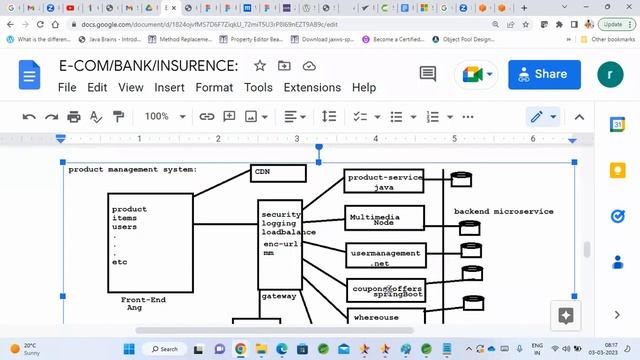Open Google Tasks in side panel
Image resolution: width=640 pixels, height=360 pixels.
point(618,216)
